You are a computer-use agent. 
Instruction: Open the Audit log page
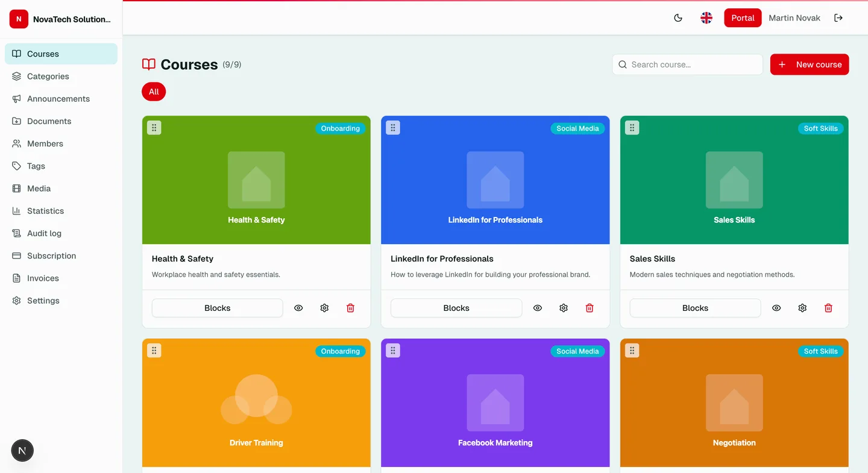tap(44, 233)
